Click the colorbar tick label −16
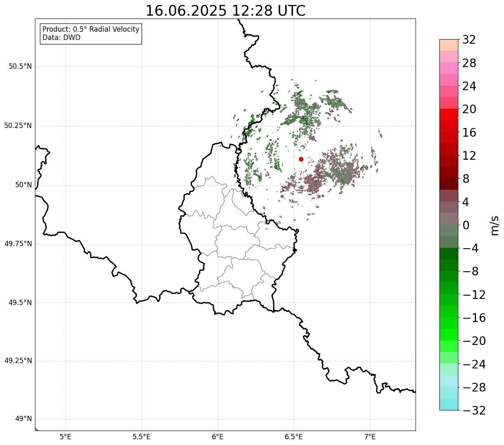 (x=474, y=318)
